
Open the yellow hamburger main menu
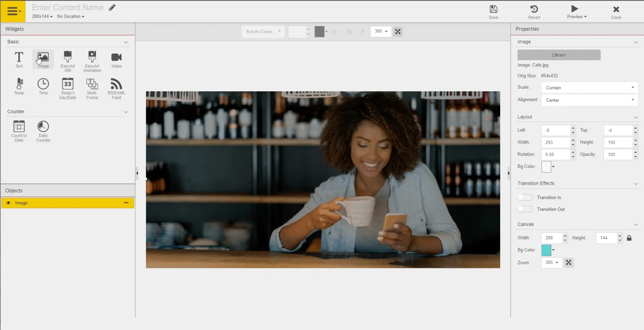[13, 11]
